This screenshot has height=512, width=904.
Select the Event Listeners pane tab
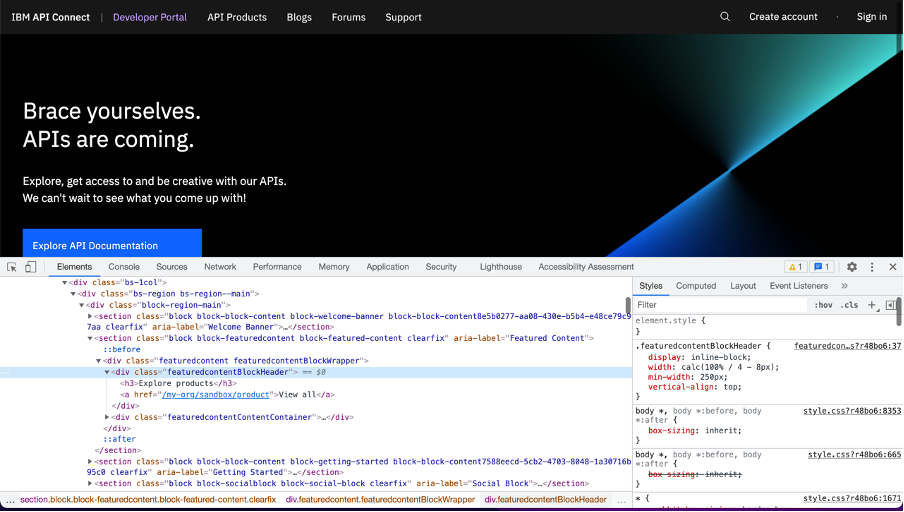(x=798, y=286)
